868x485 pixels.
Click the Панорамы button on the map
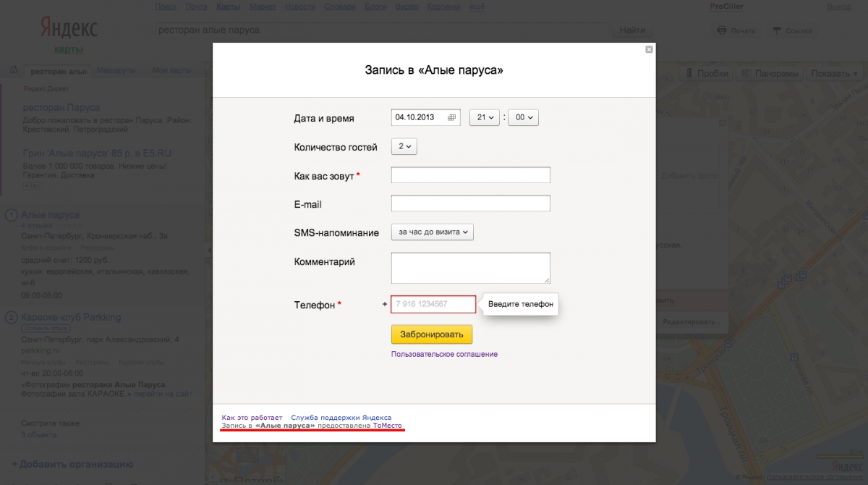(770, 73)
